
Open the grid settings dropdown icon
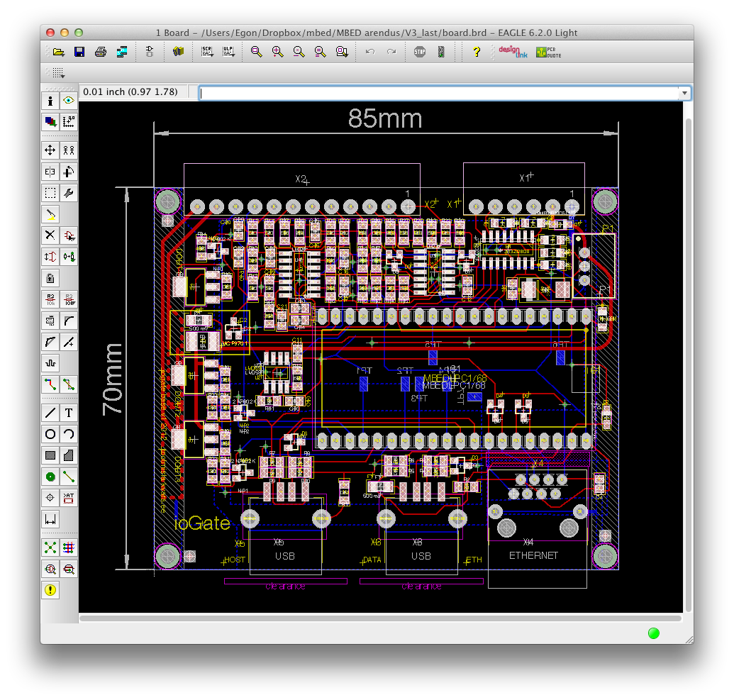pyautogui.click(x=57, y=72)
